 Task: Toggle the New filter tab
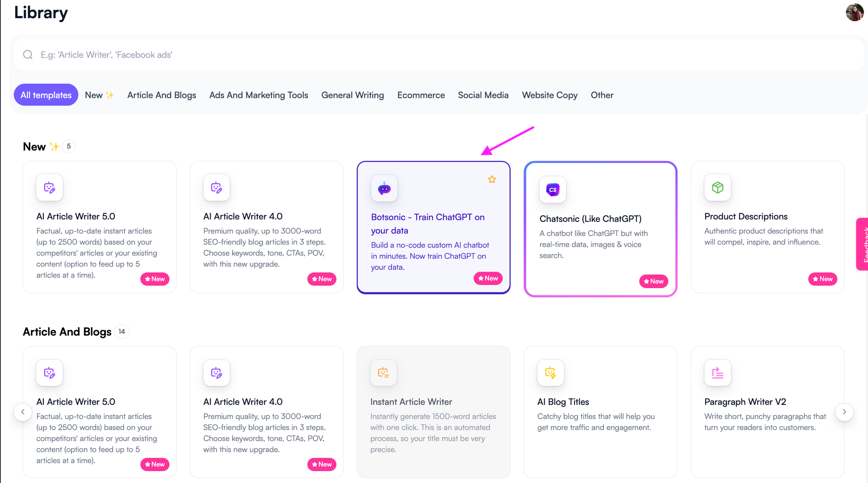98,95
